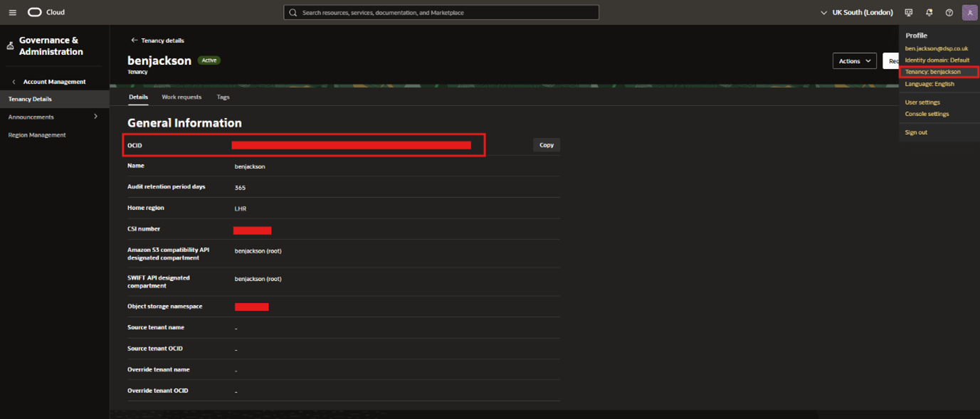Open User settings from profile menu
This screenshot has width=980, height=419.
(x=922, y=102)
